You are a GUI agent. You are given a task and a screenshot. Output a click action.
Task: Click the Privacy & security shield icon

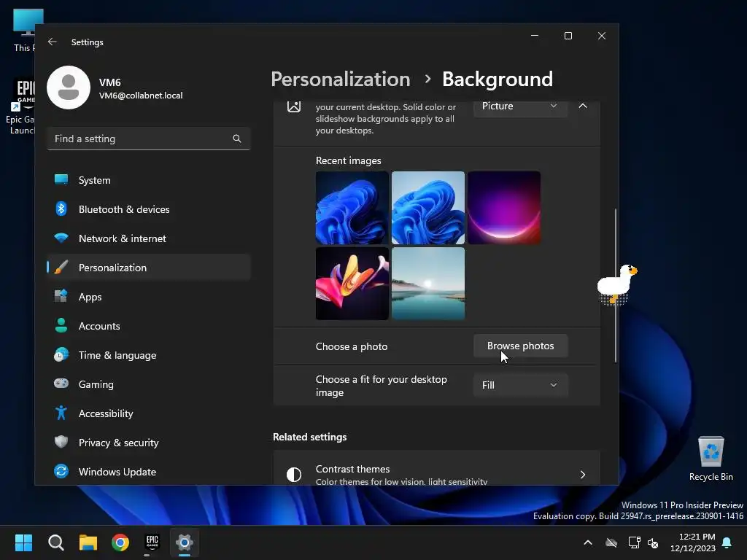(61, 442)
